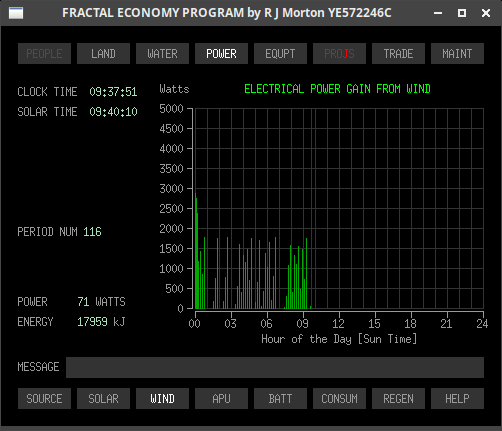Click the 24 hour label on the x-axis
Image resolution: width=502 pixels, height=431 pixels.
tap(482, 323)
